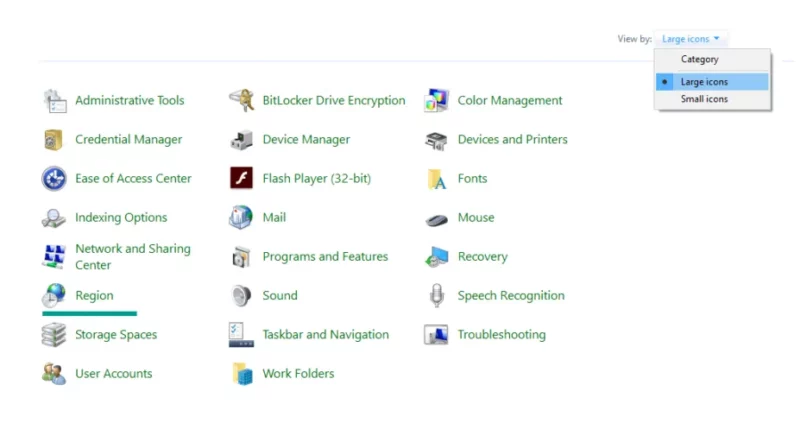Open the BitLocker Drive Encryption link
This screenshot has height=448, width=800.
pyautogui.click(x=334, y=101)
